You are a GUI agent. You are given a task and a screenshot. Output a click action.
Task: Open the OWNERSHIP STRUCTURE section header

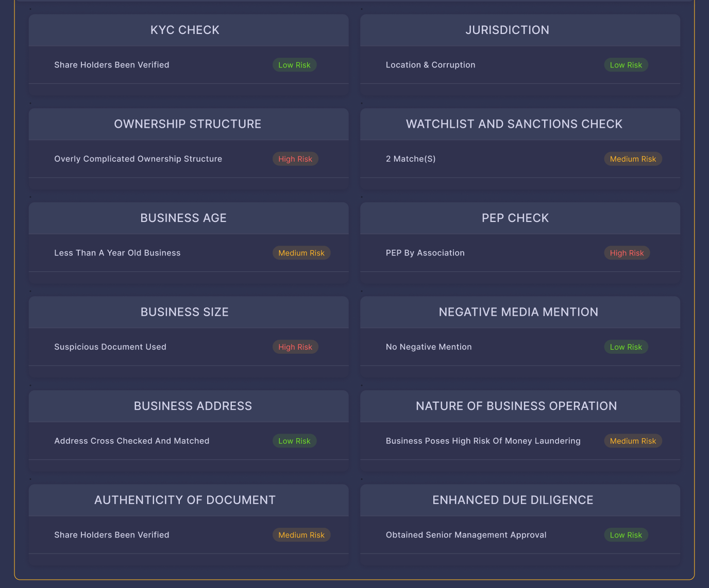pos(188,124)
